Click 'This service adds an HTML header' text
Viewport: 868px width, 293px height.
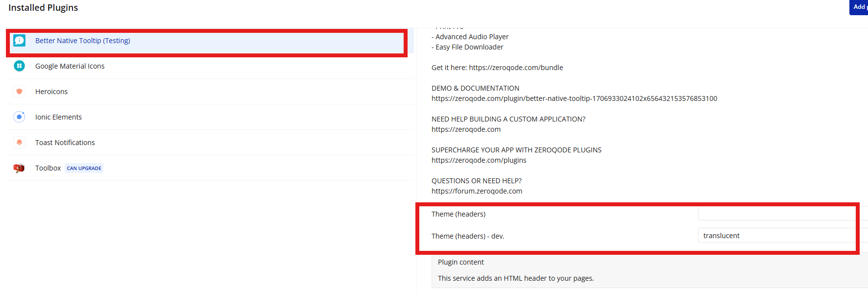516,278
